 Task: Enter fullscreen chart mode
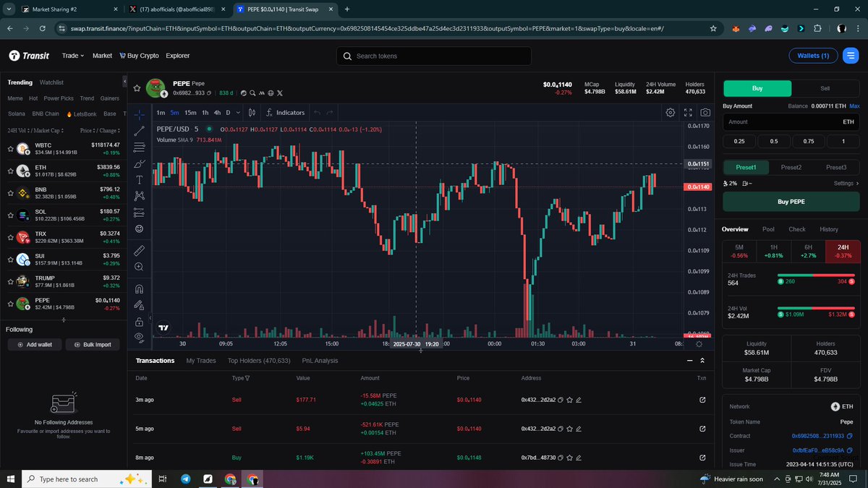tap(688, 113)
